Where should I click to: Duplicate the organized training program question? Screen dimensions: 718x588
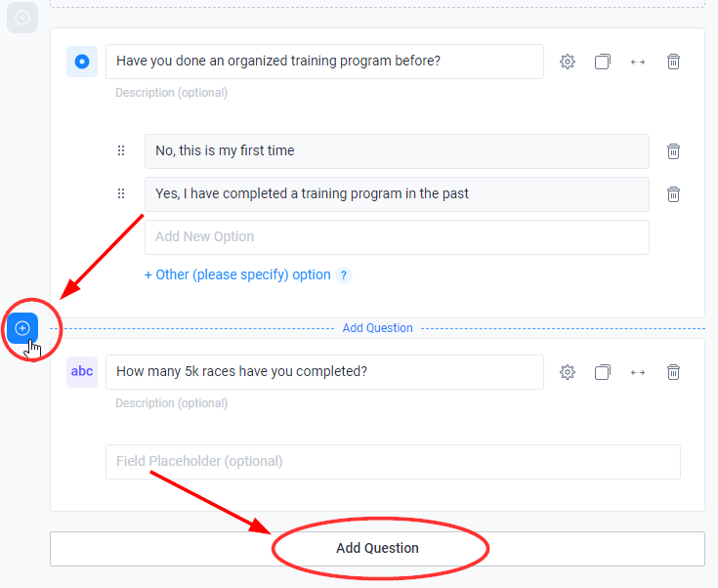(603, 62)
